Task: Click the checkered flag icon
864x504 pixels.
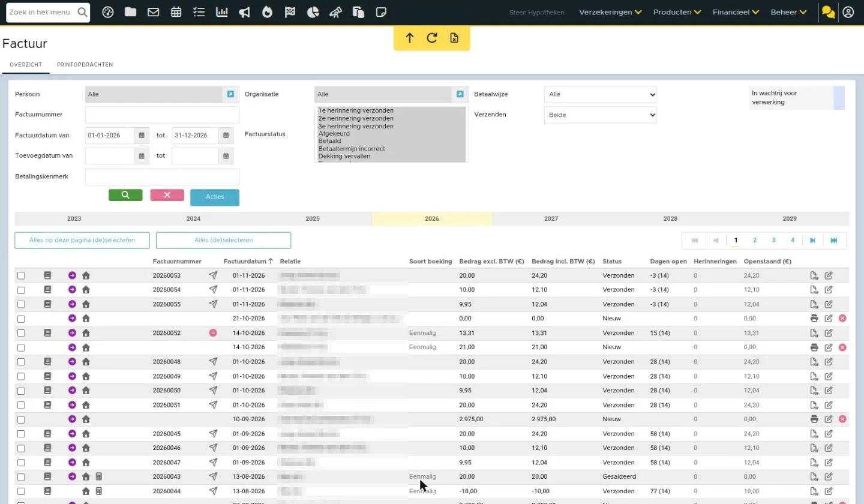Action: pos(290,12)
